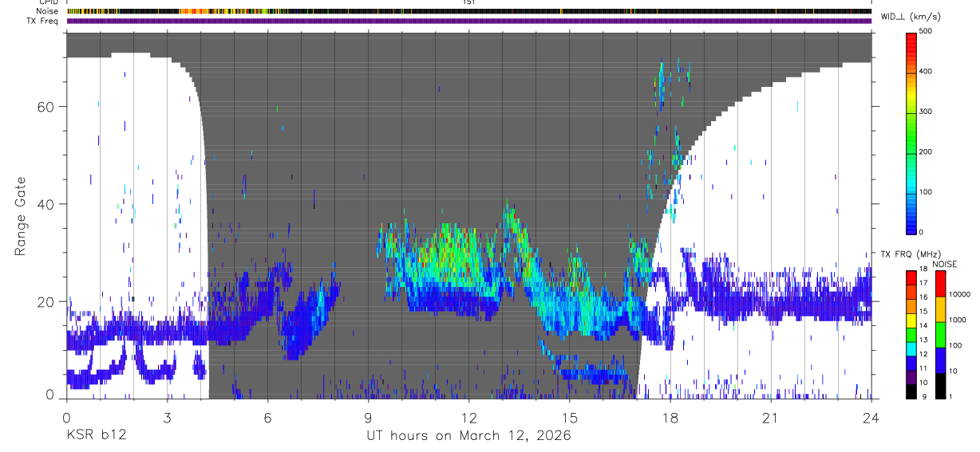This screenshot has height=452, width=980.
Task: Click the green segment of the NOISE color bar
Action: click(x=941, y=335)
